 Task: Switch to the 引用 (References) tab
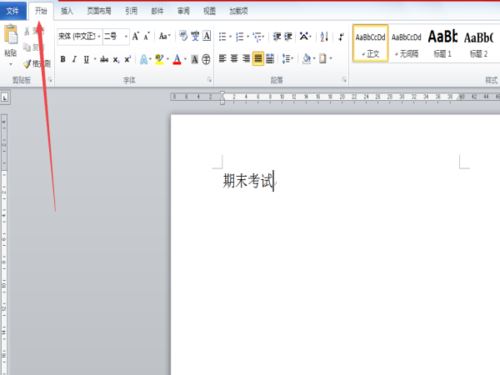pos(131,11)
